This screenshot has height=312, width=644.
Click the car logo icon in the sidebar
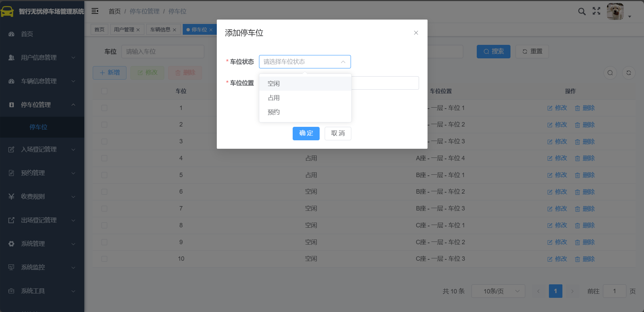(7, 11)
